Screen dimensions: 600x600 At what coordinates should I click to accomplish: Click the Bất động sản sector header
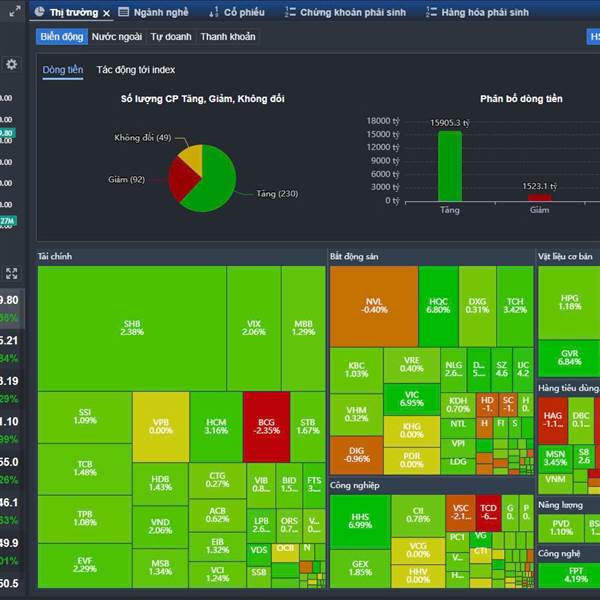click(x=354, y=257)
